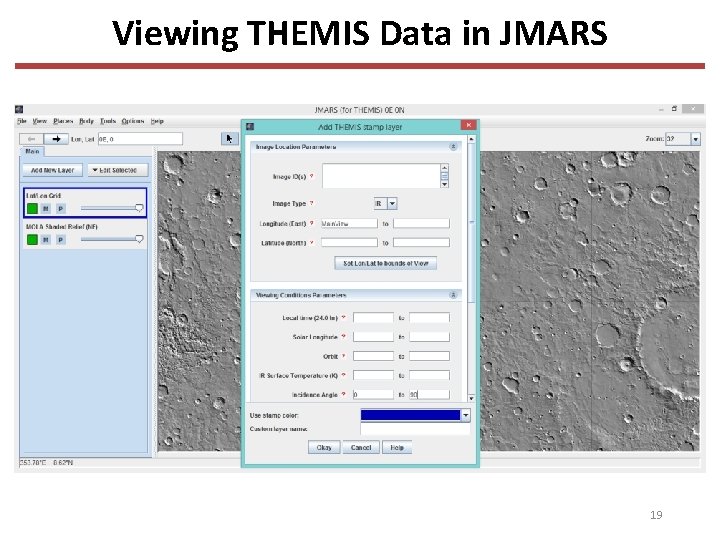Click help icon next to Solar Longitude
The width and height of the screenshot is (720, 540).
[x=343, y=337]
